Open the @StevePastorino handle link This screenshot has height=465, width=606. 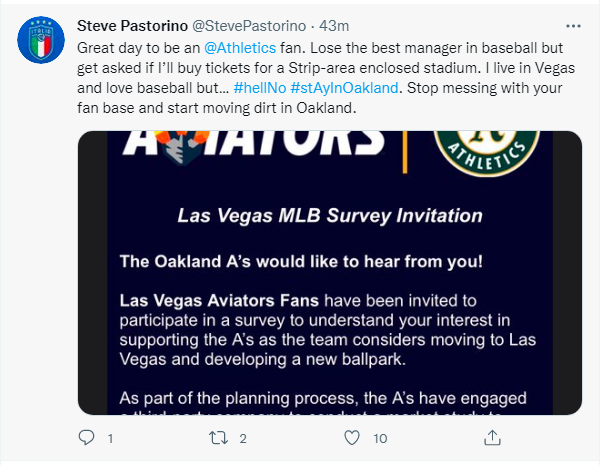237,22
